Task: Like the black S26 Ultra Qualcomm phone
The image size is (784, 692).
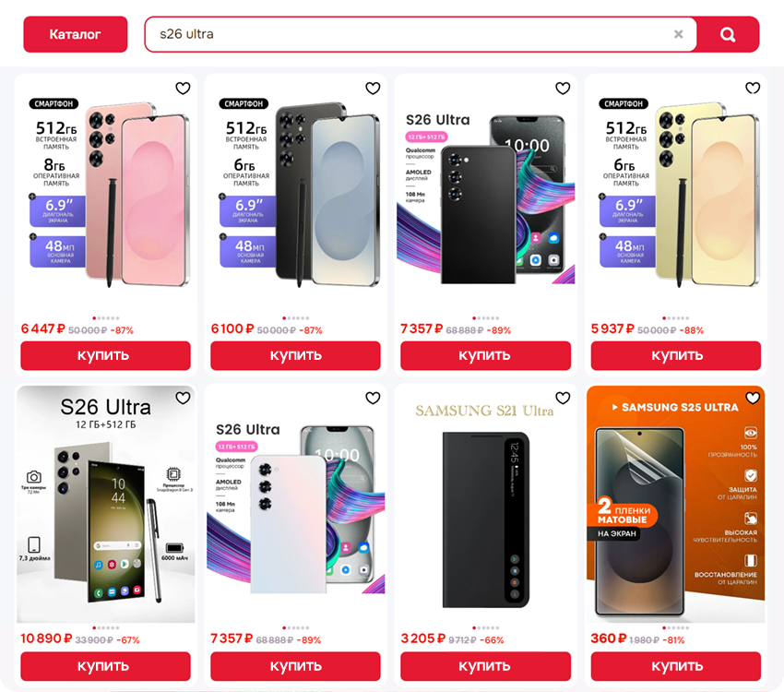Action: pyautogui.click(x=563, y=88)
